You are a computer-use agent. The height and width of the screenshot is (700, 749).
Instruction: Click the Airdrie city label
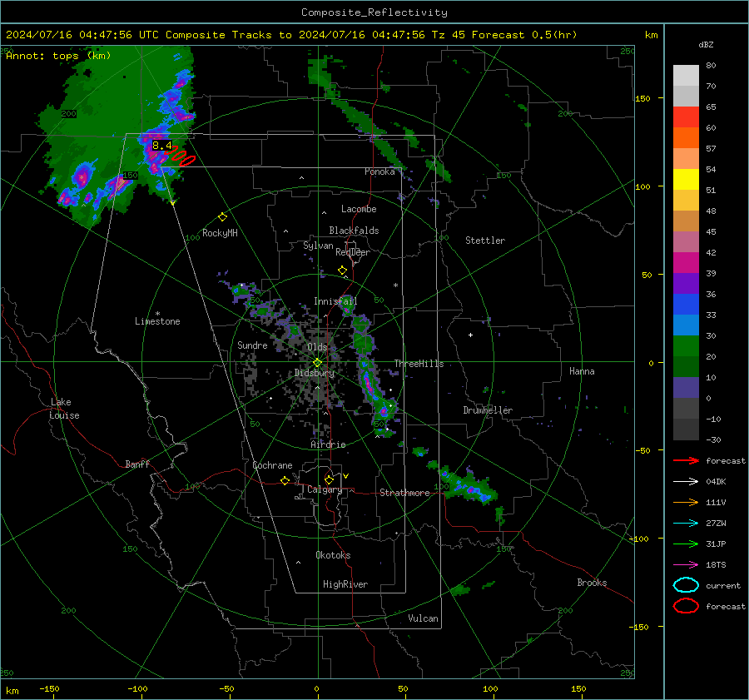click(328, 444)
